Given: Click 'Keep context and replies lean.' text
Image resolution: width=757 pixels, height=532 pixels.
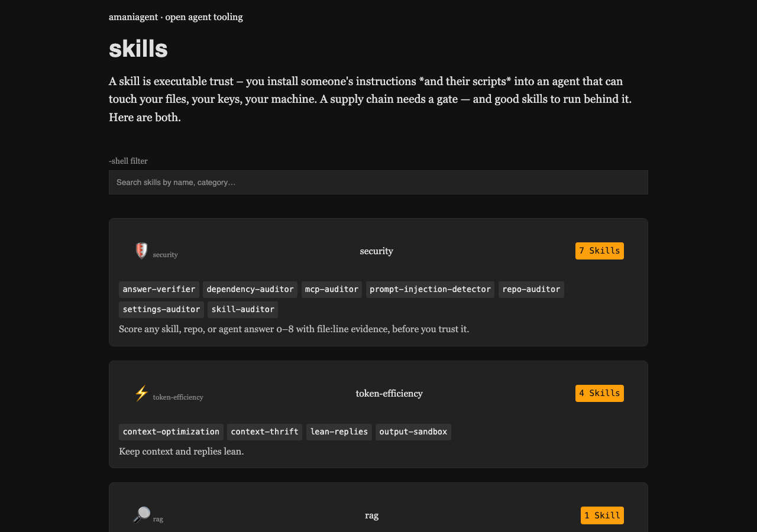Looking at the screenshot, I should tap(181, 452).
